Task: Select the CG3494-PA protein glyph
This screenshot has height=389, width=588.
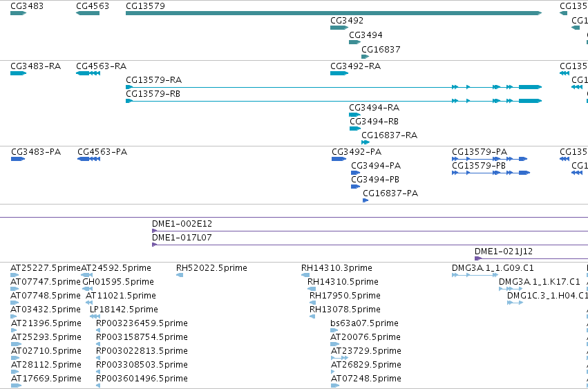Action: click(x=356, y=173)
